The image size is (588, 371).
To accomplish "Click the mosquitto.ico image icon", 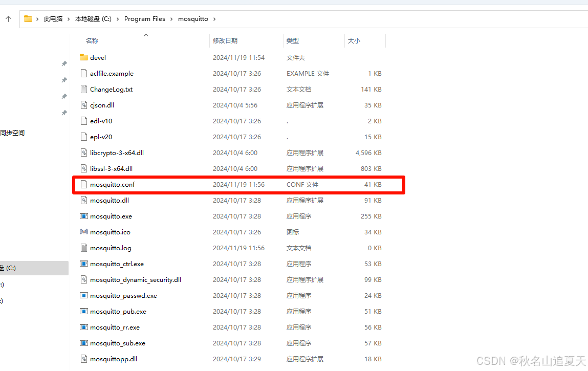I will 84,232.
